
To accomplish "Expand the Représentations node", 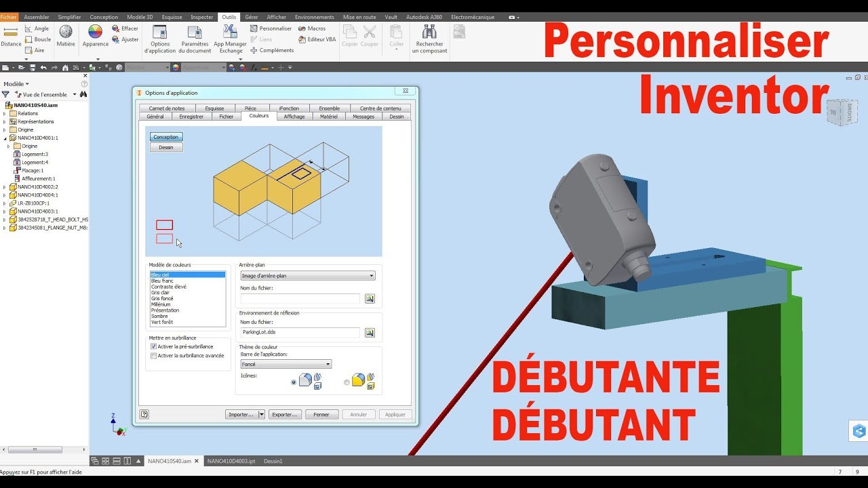I will pyautogui.click(x=5, y=121).
